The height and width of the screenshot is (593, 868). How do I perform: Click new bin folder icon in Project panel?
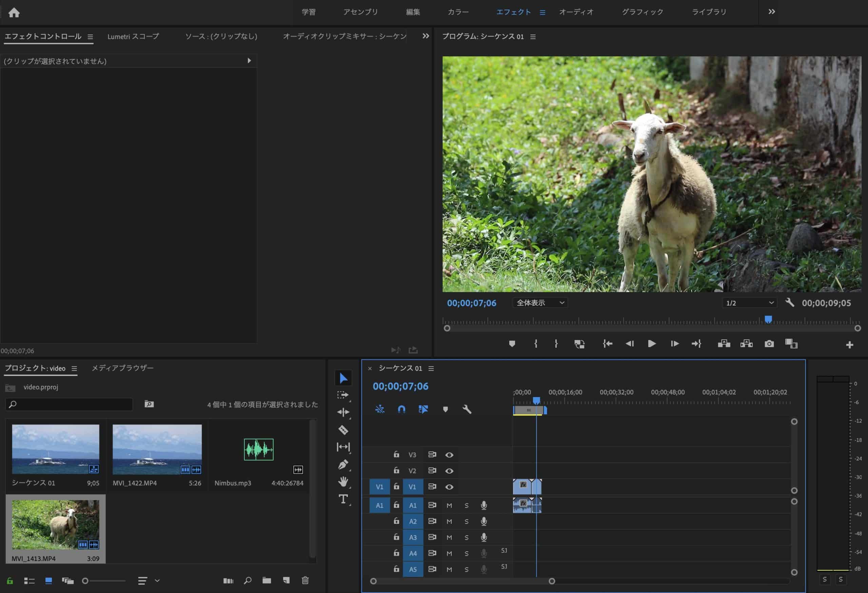point(267,580)
